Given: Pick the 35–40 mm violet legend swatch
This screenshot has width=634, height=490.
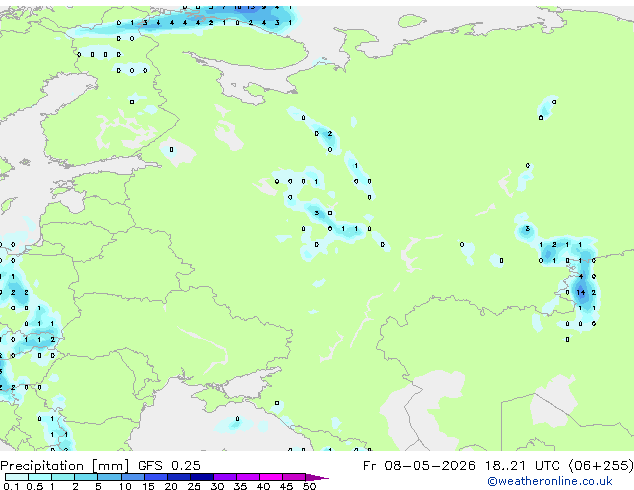Looking at the screenshot, I should pyautogui.click(x=248, y=477).
